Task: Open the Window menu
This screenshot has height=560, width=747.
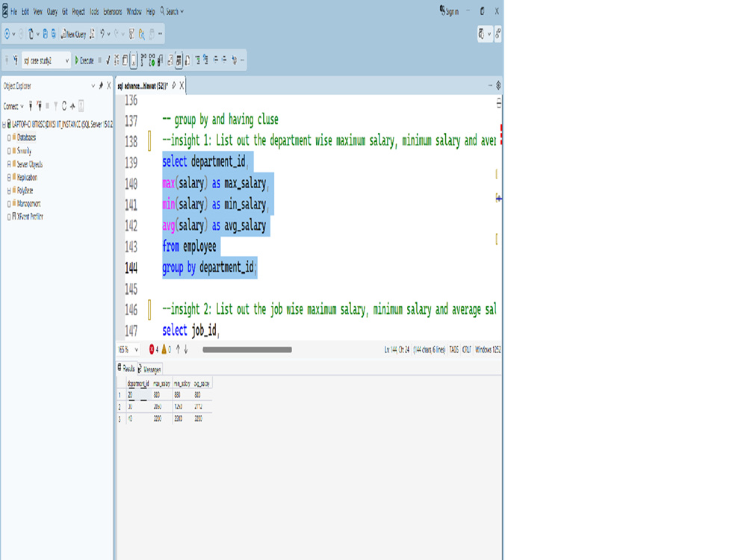Action: click(x=134, y=11)
